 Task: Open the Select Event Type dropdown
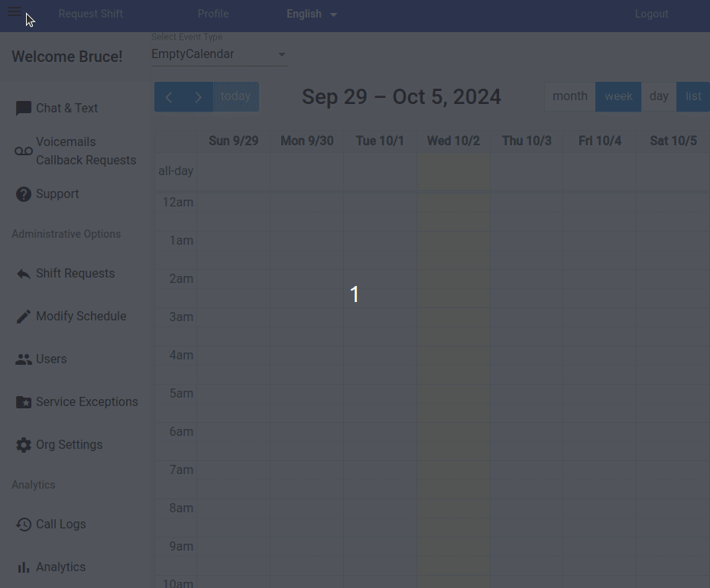coord(219,54)
